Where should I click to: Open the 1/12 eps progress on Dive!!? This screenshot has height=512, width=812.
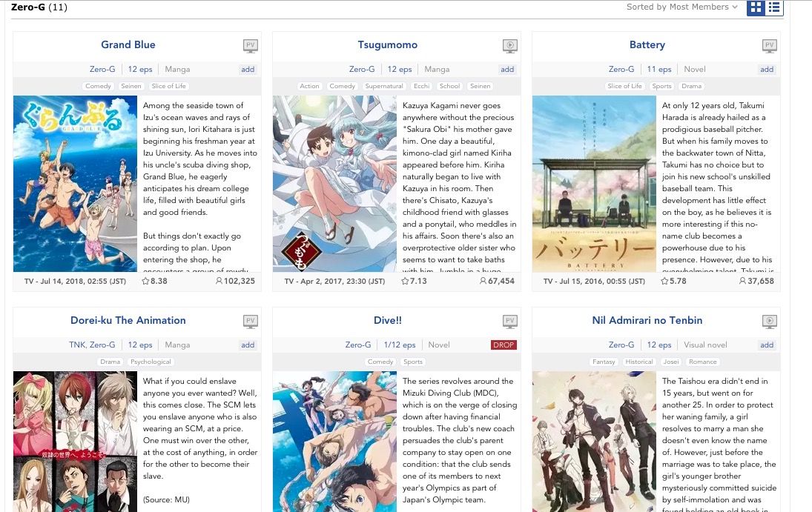click(399, 345)
